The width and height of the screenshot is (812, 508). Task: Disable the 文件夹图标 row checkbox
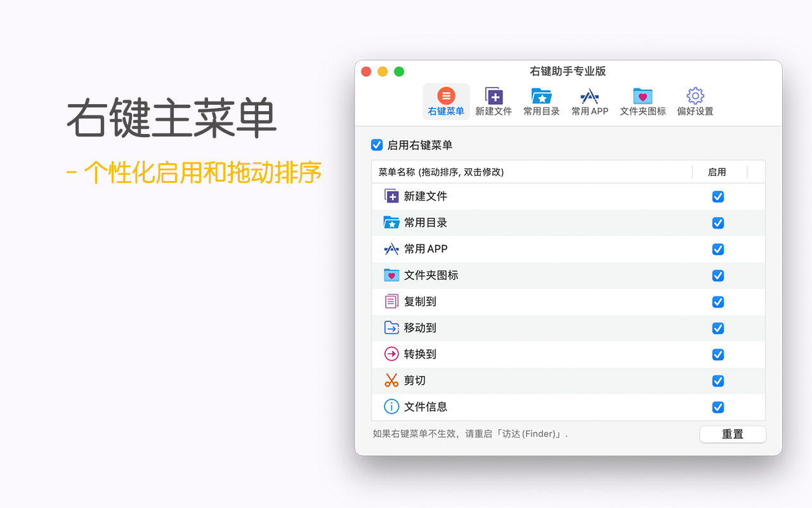(x=718, y=276)
